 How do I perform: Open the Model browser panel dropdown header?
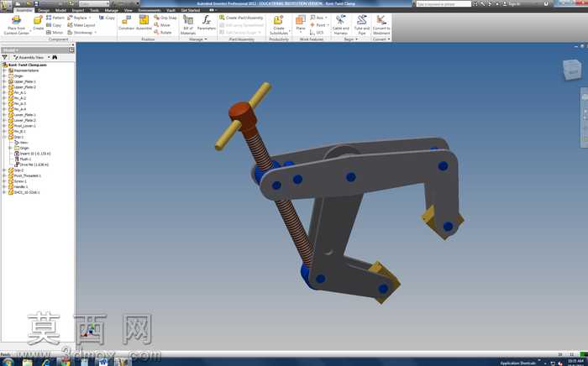pos(10,50)
